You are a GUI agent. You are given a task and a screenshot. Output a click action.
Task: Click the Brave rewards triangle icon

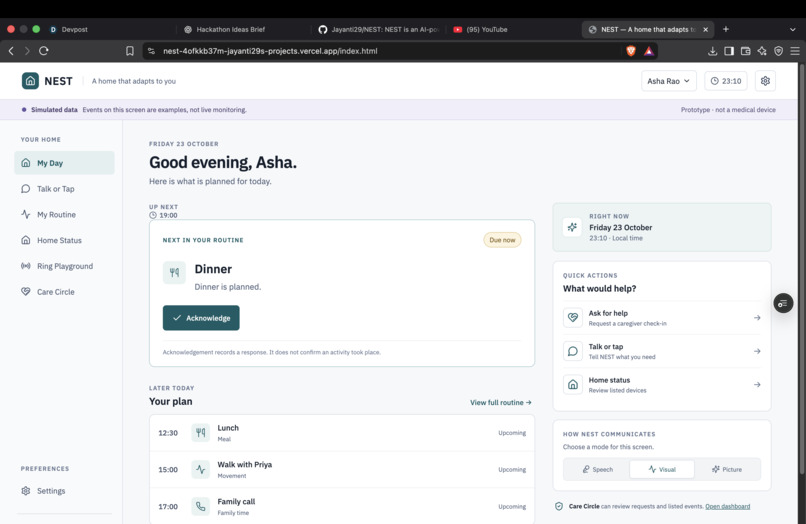pos(649,51)
